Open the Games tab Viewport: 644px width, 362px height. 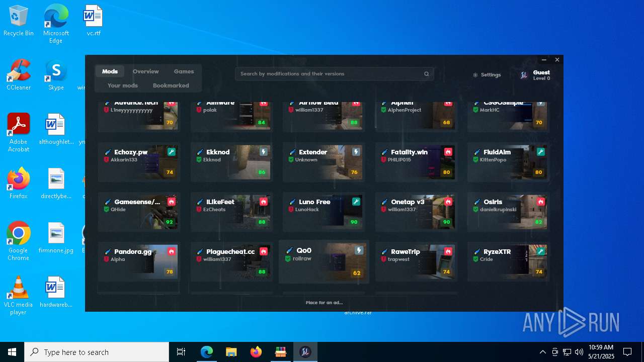click(184, 71)
